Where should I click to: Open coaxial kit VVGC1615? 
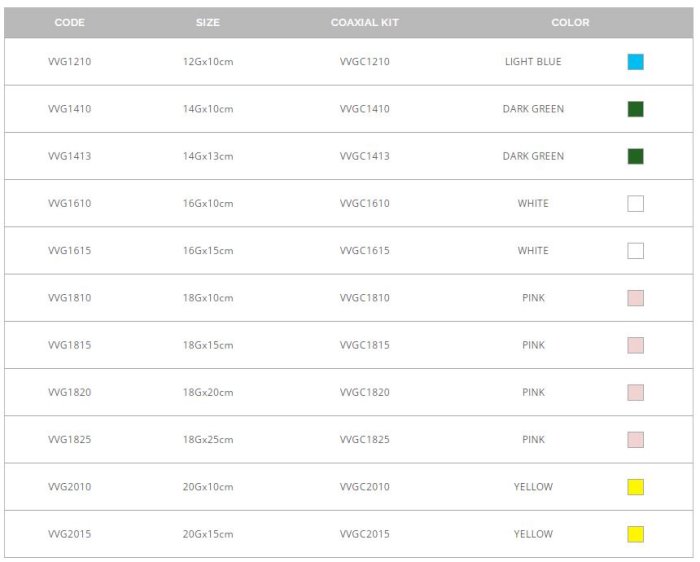coord(365,251)
